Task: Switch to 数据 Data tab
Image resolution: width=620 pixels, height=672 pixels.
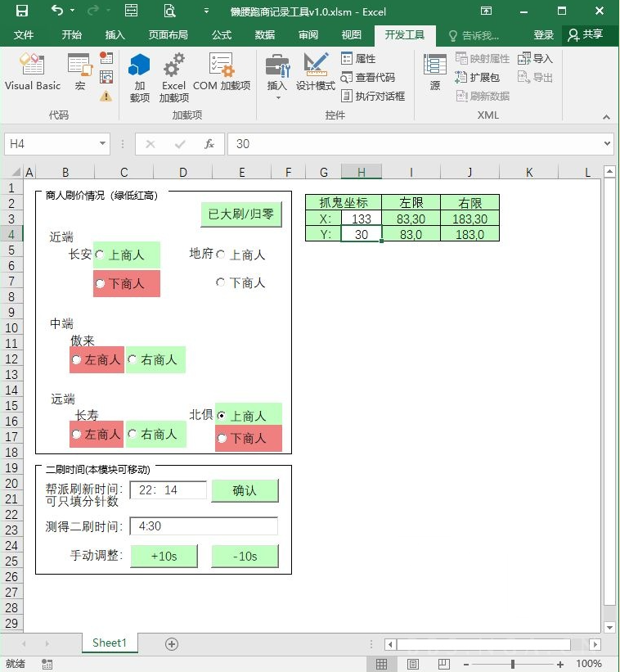Action: [x=265, y=35]
